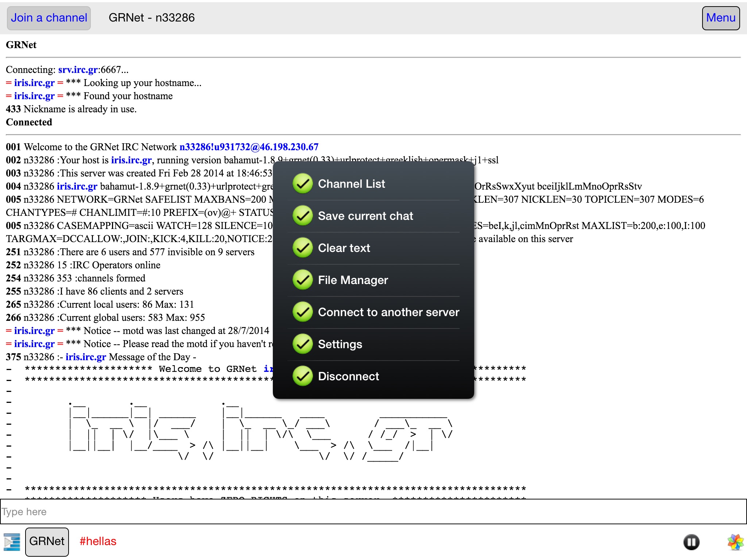Switch to the #hellas channel tab
This screenshot has width=747, height=560.
coord(98,541)
